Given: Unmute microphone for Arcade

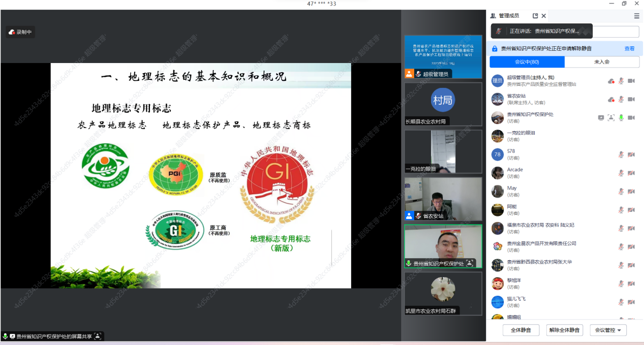Looking at the screenshot, I should 621,173.
